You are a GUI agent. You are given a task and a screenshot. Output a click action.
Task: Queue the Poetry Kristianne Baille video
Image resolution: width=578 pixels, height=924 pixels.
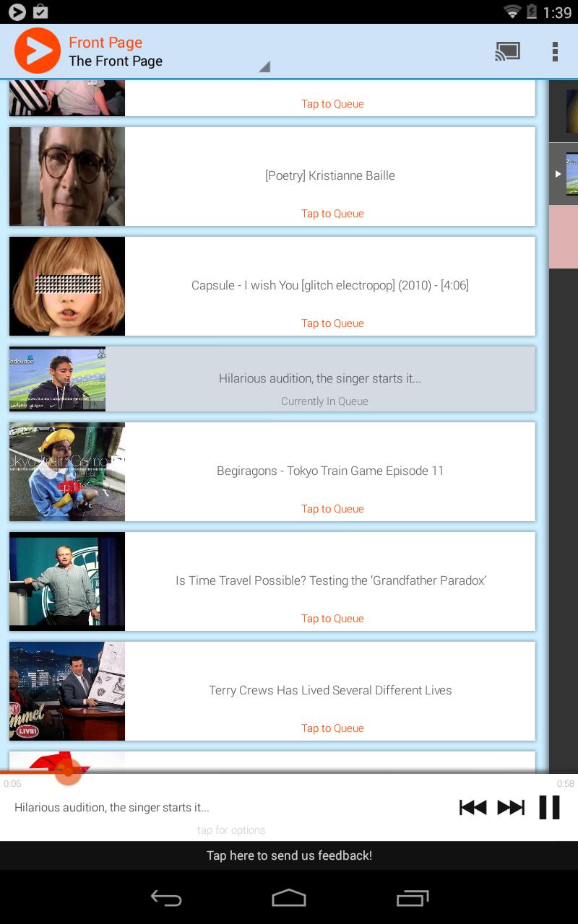click(x=332, y=214)
